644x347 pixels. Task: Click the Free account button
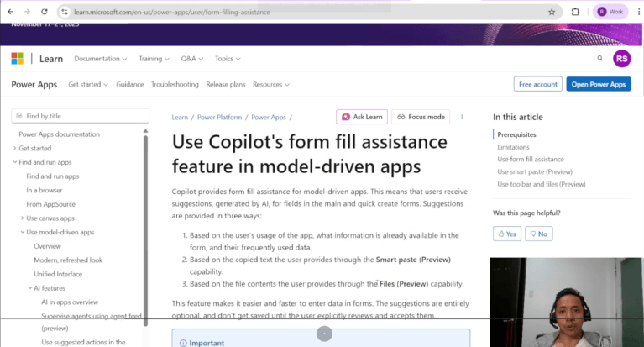tap(537, 84)
